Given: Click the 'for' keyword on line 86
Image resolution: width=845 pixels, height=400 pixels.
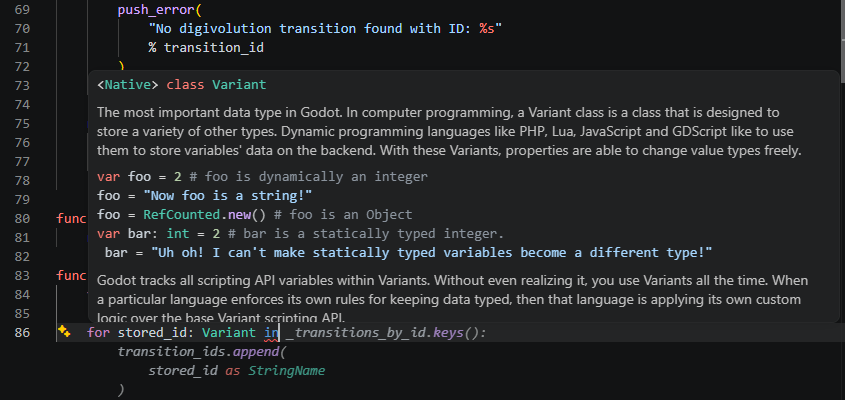Looking at the screenshot, I should (98, 333).
